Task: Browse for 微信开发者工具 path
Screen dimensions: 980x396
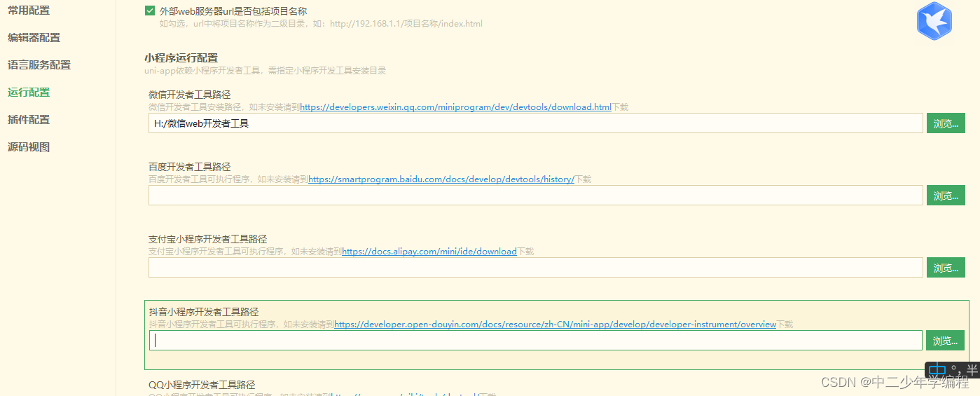Action: coord(946,123)
